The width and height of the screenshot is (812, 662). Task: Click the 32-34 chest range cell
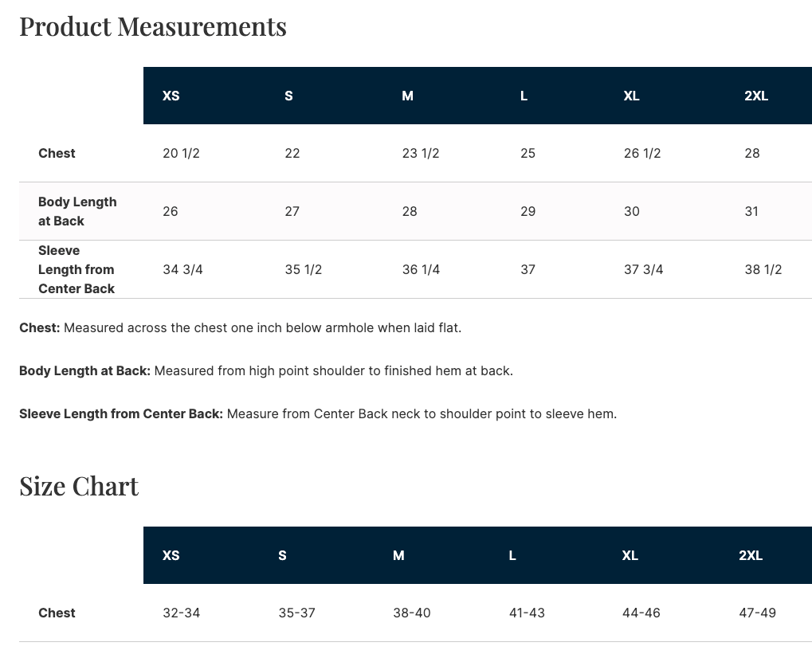[x=181, y=613]
